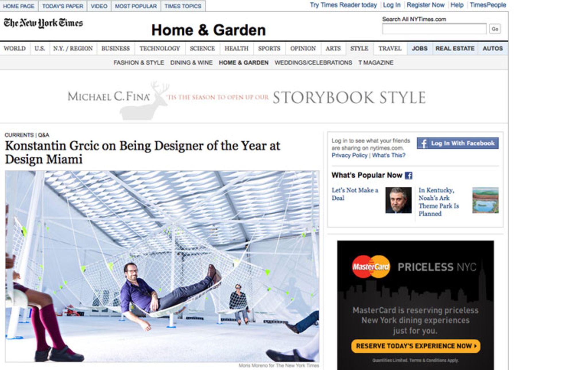The height and width of the screenshot is (370, 588).
Task: Click The New York Times logo
Action: coord(43,23)
